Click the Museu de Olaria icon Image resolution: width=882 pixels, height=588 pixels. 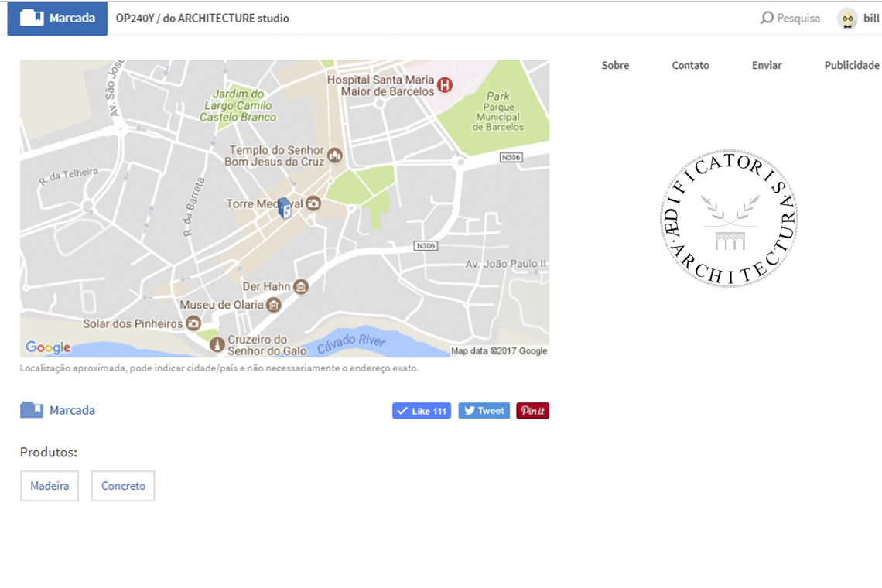click(x=273, y=306)
